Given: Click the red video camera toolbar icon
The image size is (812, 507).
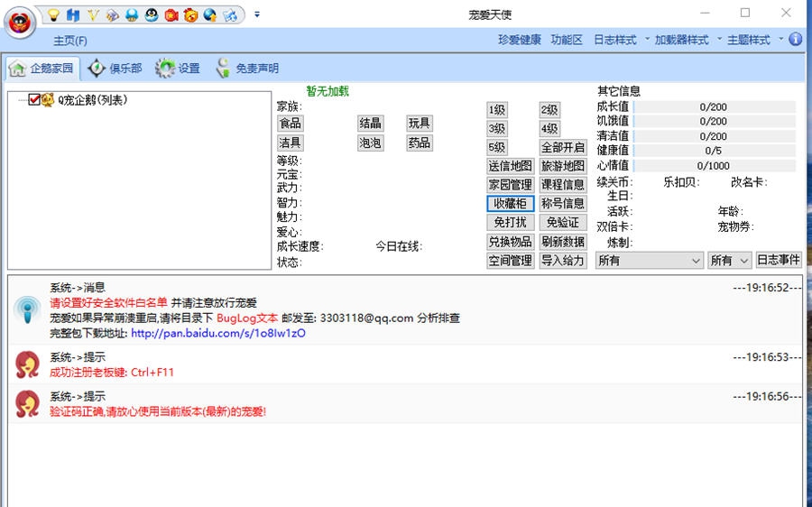Looking at the screenshot, I should (x=171, y=15).
